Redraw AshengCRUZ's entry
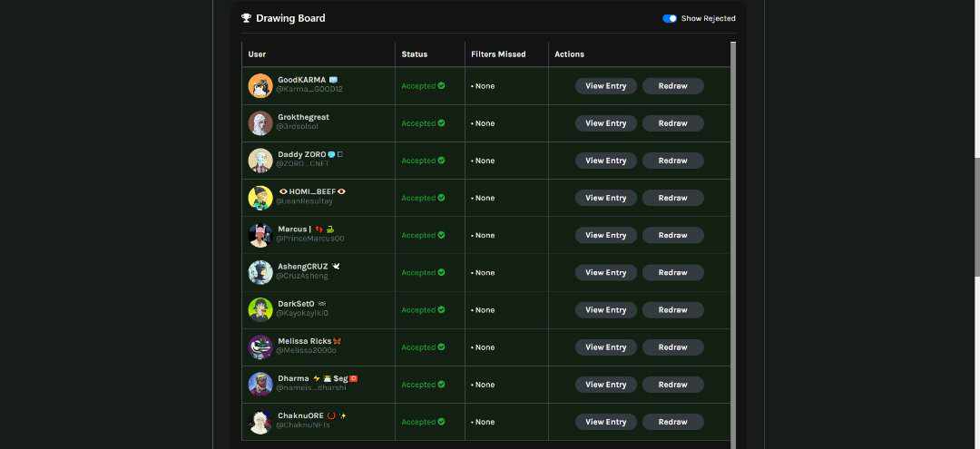The height and width of the screenshot is (449, 980). [672, 273]
